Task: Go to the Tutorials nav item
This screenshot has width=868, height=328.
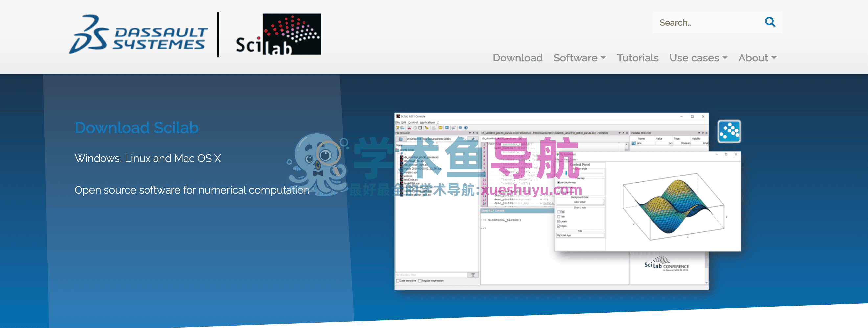Action: (637, 58)
